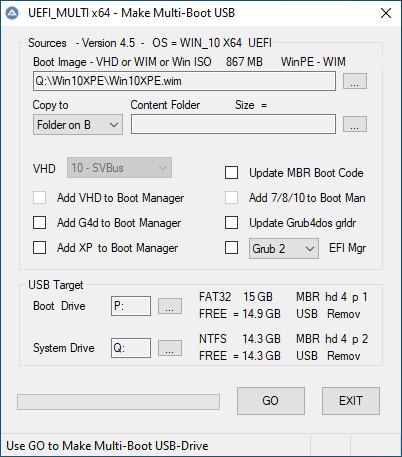This screenshot has width=402, height=457.
Task: Click the Boot Image path field
Action: pyautogui.click(x=184, y=81)
